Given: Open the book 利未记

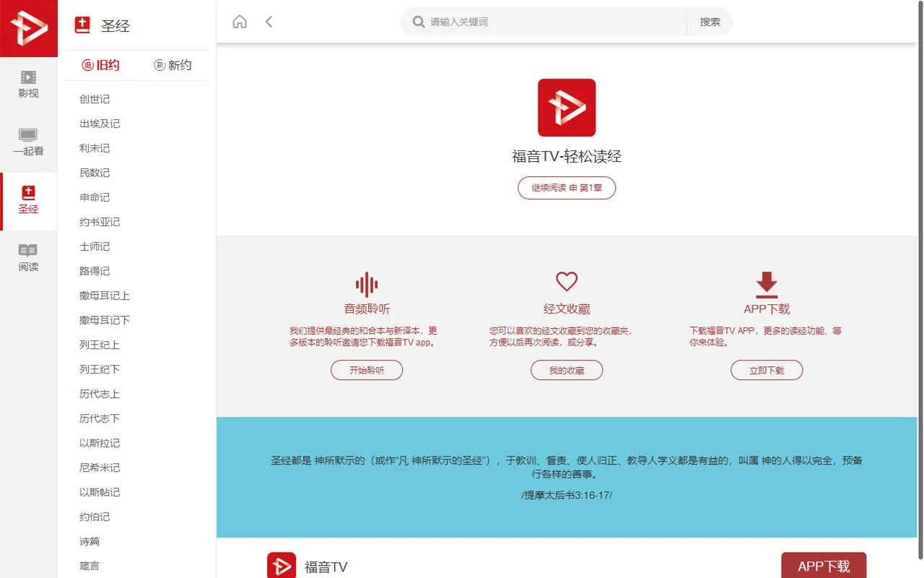Looking at the screenshot, I should coord(95,148).
